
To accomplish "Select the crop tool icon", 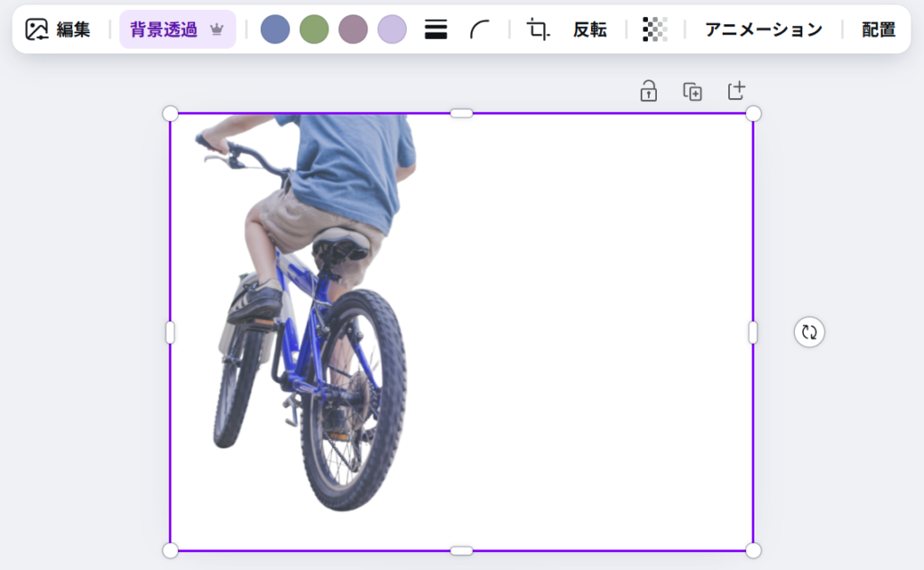I will 538,30.
